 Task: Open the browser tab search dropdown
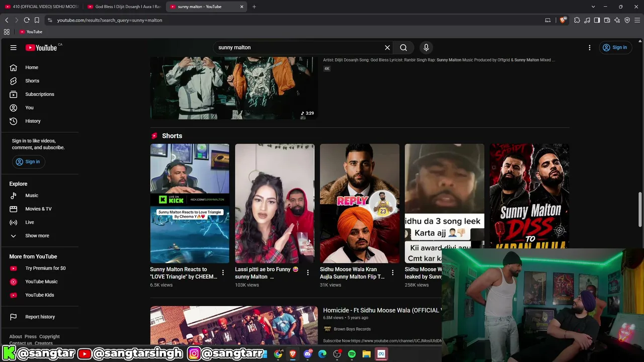click(x=593, y=7)
